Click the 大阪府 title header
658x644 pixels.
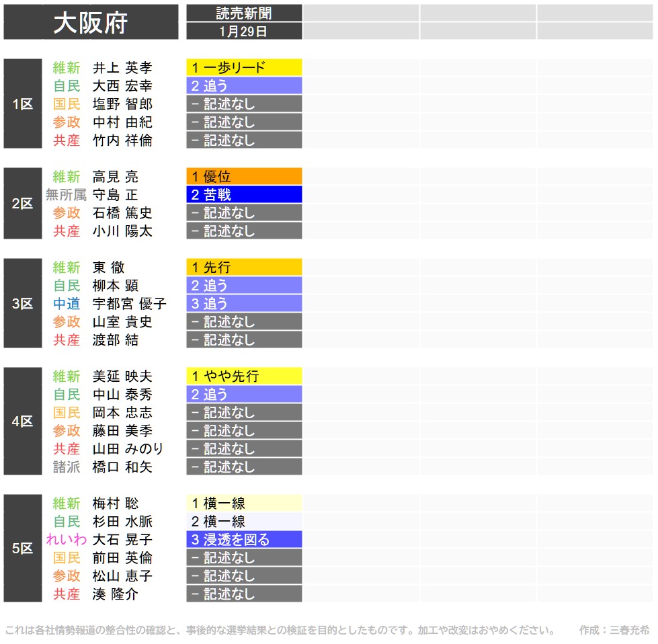pos(91,22)
